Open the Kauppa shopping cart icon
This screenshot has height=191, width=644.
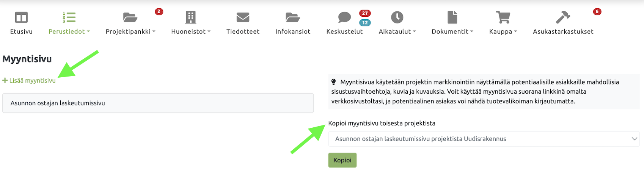503,17
